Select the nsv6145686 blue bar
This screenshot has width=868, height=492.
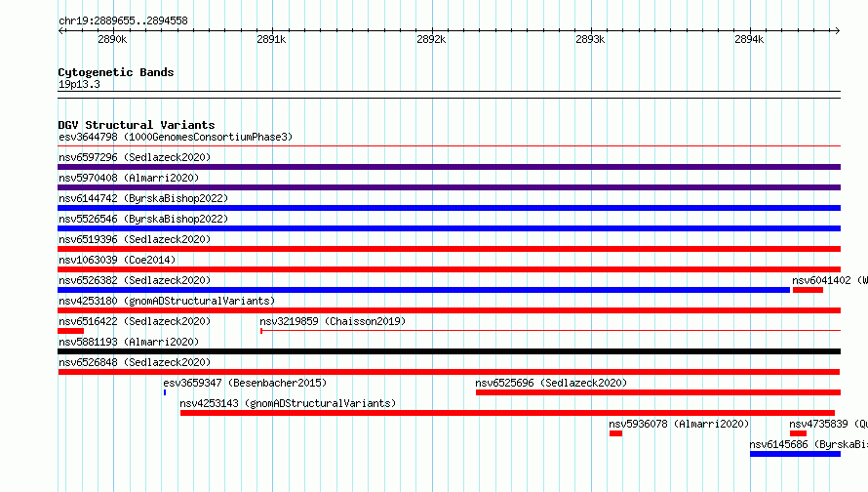click(x=796, y=454)
